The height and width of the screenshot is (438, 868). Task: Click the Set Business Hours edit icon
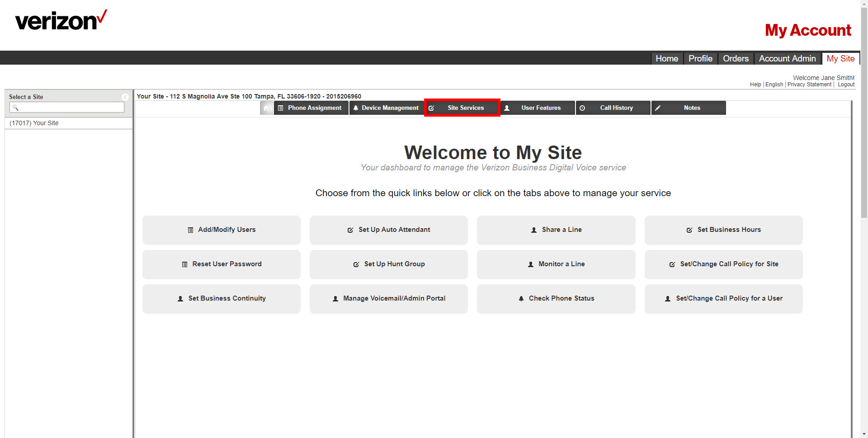689,230
